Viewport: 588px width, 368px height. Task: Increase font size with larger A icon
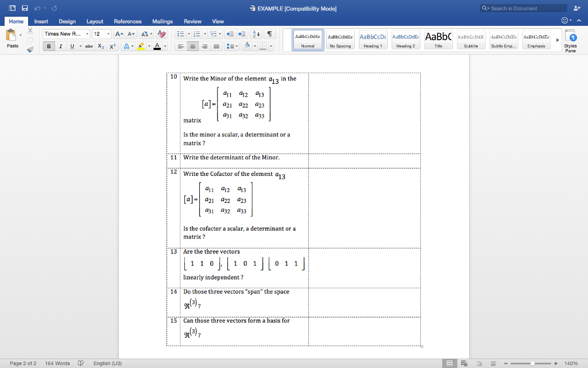click(119, 34)
